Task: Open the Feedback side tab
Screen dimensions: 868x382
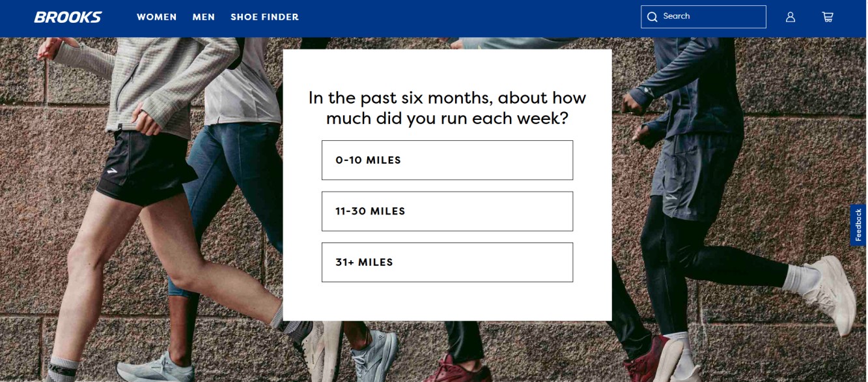Action: (858, 225)
